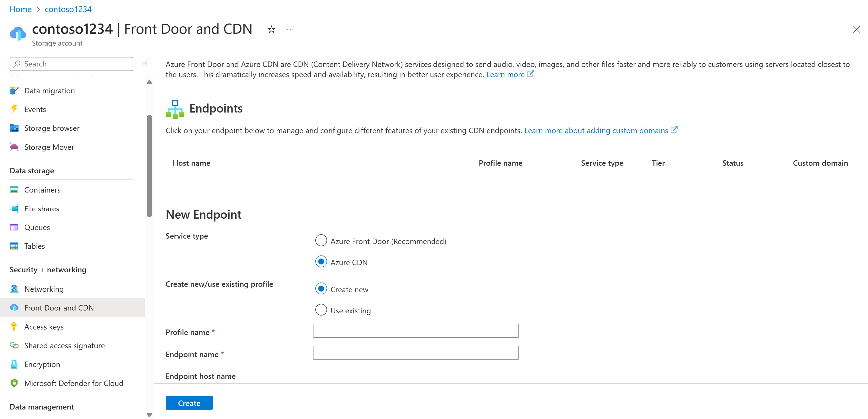
Task: Select Azure Front Door (Recommended) option
Action: click(321, 240)
